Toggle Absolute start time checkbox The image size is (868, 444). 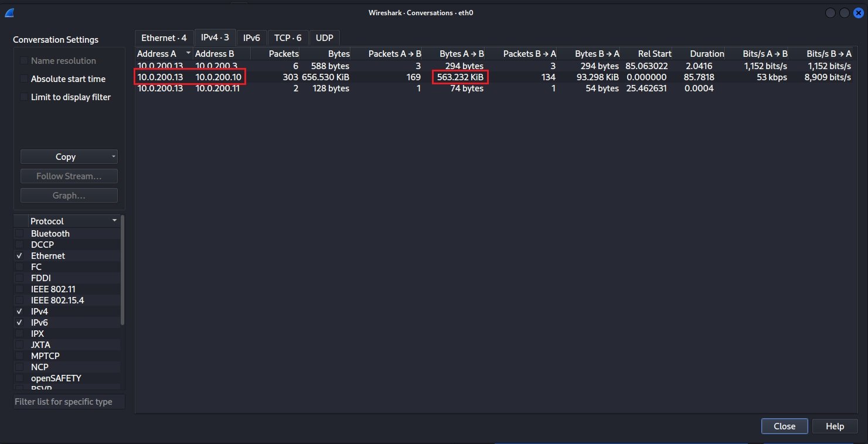(24, 79)
